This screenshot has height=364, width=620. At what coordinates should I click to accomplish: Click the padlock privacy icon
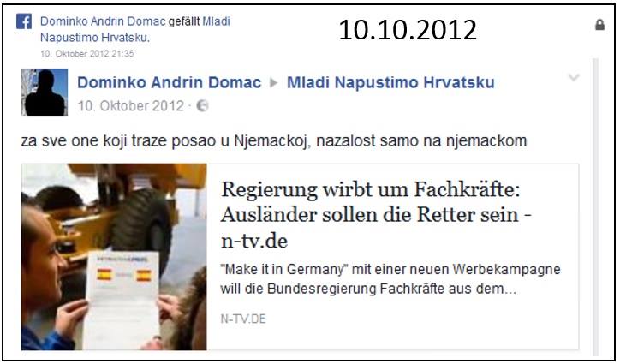point(599,25)
